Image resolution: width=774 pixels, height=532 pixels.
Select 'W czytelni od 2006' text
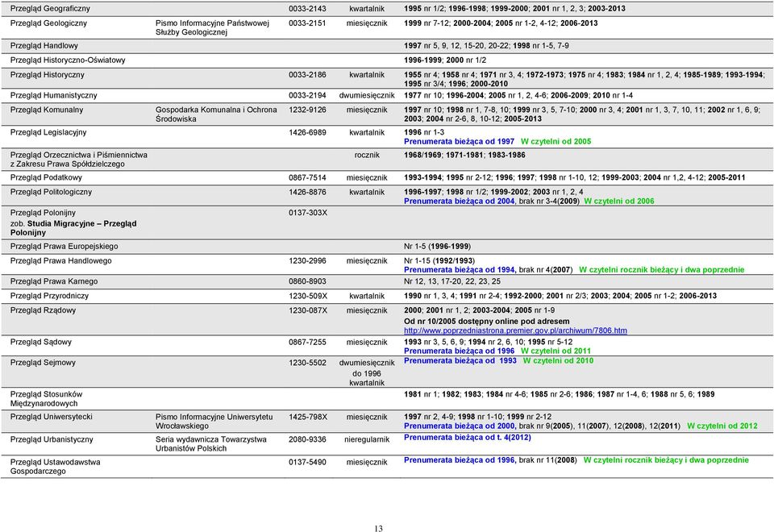point(619,202)
